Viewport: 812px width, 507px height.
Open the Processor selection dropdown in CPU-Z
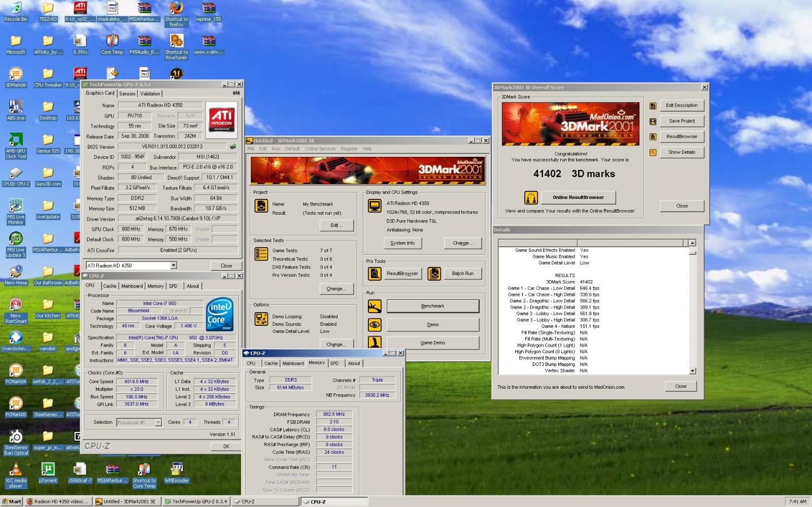pyautogui.click(x=158, y=422)
